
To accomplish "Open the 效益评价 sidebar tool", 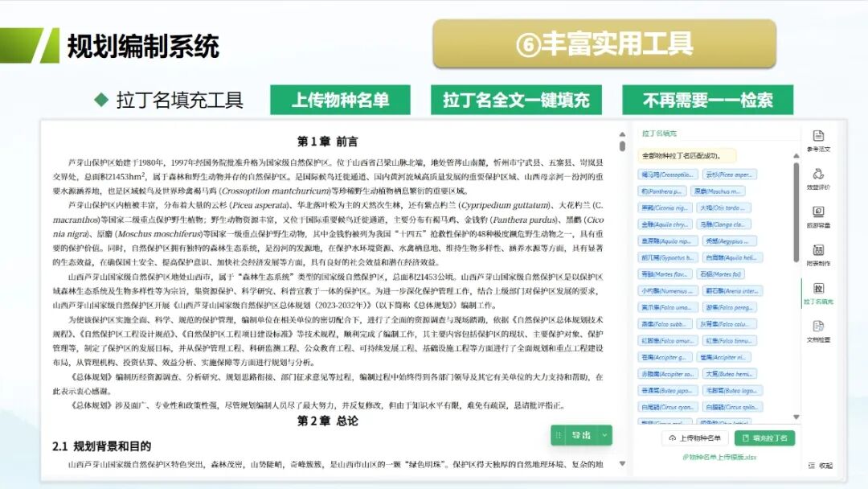I will tap(818, 179).
